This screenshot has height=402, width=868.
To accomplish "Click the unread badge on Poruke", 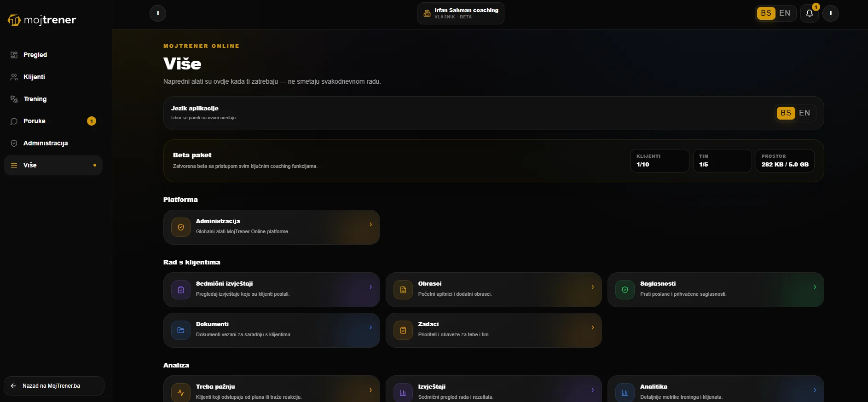I will [92, 121].
